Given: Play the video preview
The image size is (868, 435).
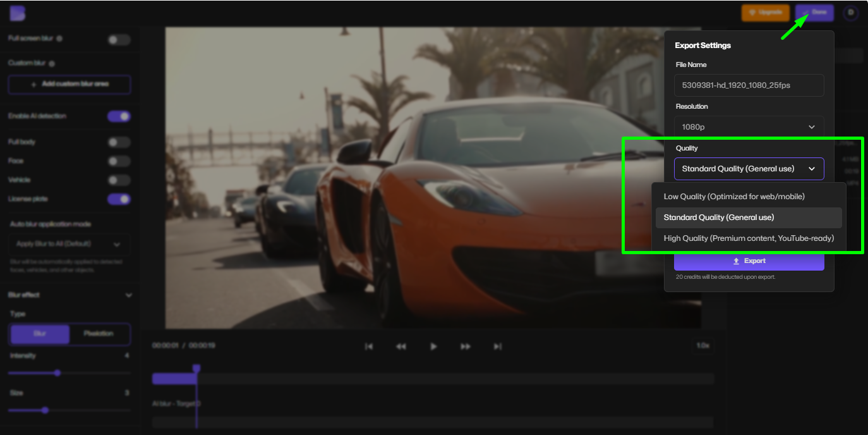Looking at the screenshot, I should 433,346.
